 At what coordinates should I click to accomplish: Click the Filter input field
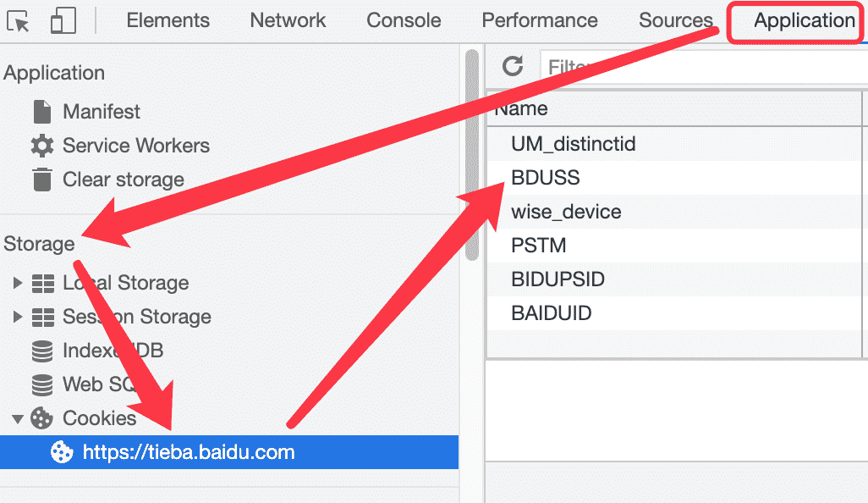tap(704, 67)
